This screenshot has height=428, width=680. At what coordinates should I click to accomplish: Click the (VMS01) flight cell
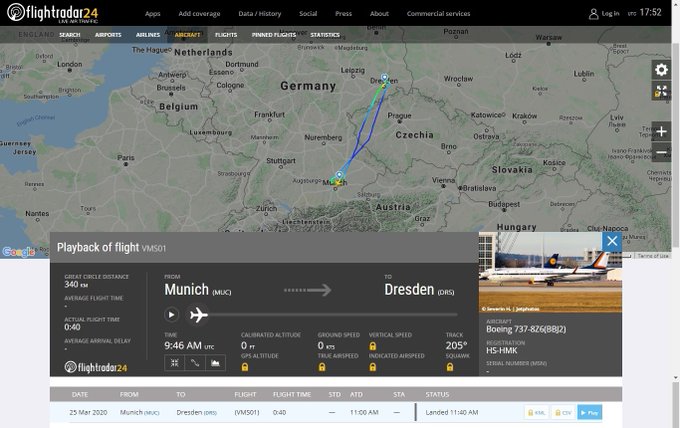(247, 412)
